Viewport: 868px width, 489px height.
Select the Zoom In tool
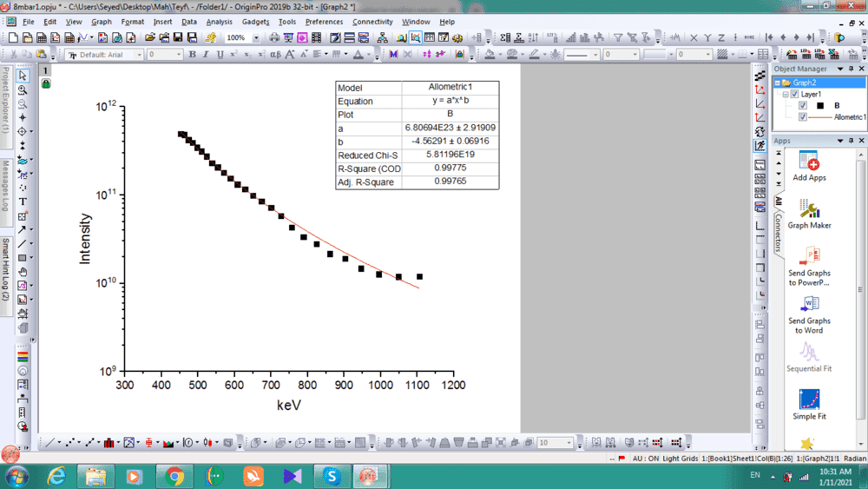pyautogui.click(x=23, y=90)
